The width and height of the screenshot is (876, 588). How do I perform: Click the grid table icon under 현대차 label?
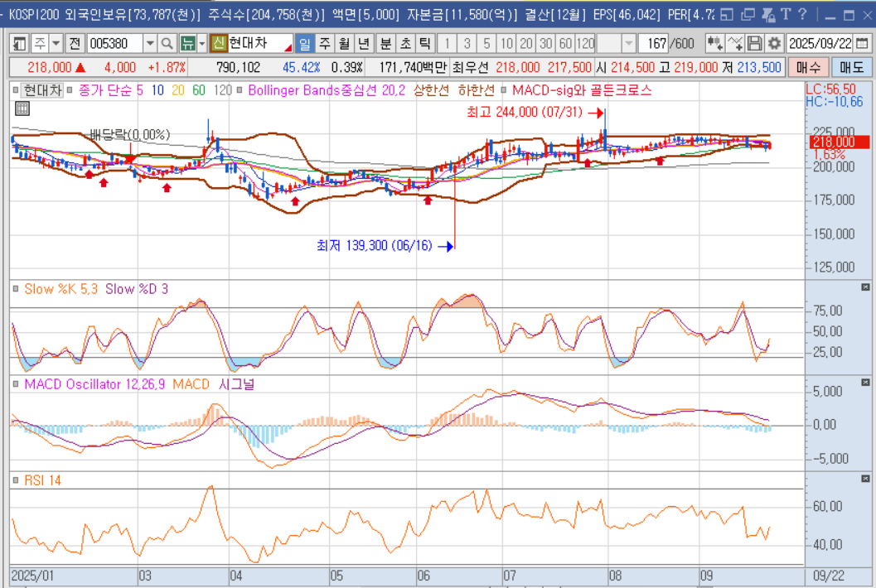(x=22, y=108)
